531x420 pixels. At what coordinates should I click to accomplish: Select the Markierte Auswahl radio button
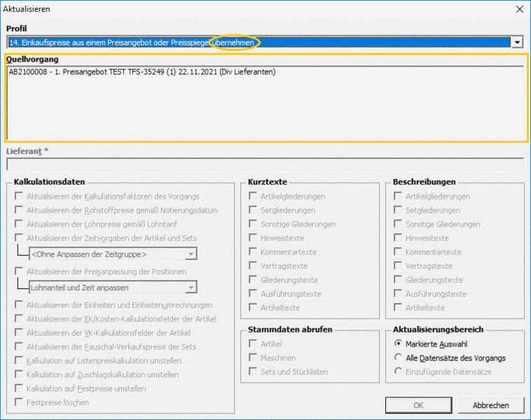click(x=398, y=344)
